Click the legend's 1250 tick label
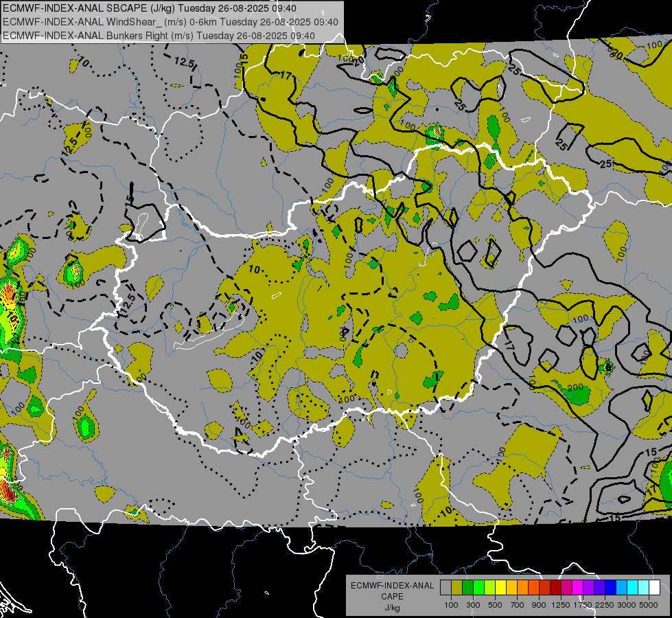The height and width of the screenshot is (618, 672). tap(561, 605)
